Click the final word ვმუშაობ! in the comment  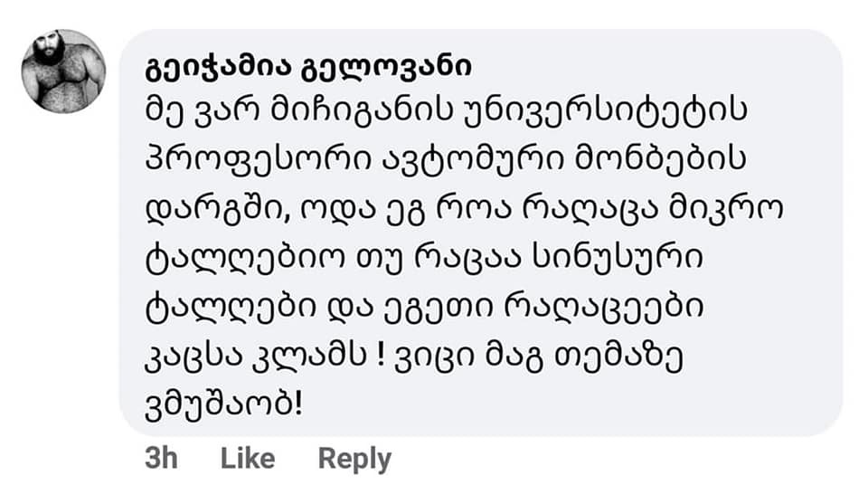(x=223, y=404)
